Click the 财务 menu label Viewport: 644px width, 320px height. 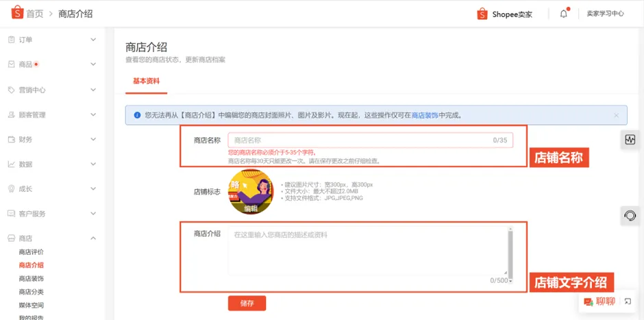25,140
